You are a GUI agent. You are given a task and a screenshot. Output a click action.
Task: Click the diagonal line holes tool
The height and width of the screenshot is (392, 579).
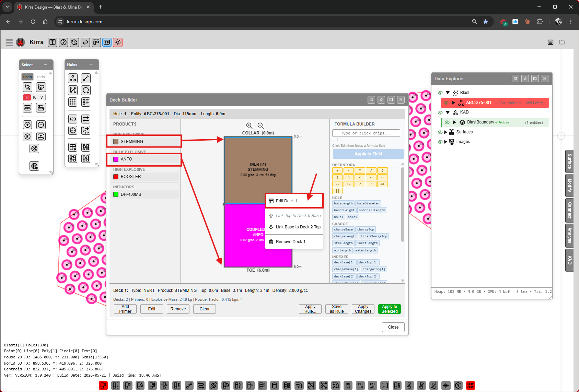[86, 79]
